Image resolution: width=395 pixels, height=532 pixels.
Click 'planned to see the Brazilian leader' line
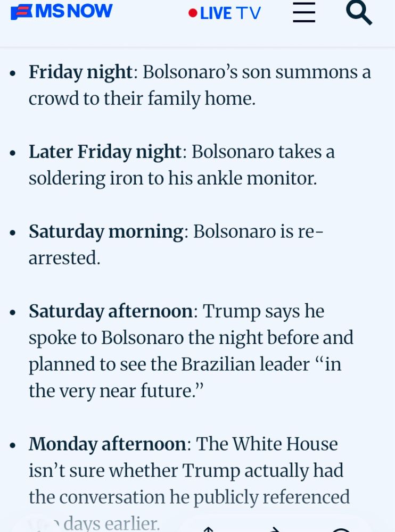click(169, 364)
